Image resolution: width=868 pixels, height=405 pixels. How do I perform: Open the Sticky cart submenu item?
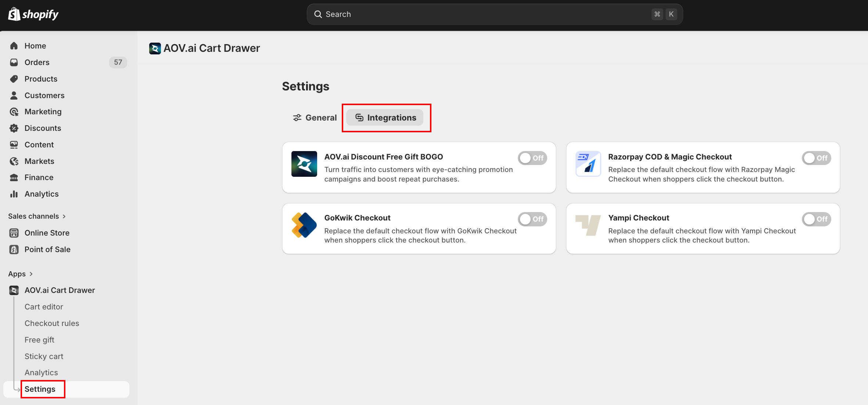pos(44,356)
